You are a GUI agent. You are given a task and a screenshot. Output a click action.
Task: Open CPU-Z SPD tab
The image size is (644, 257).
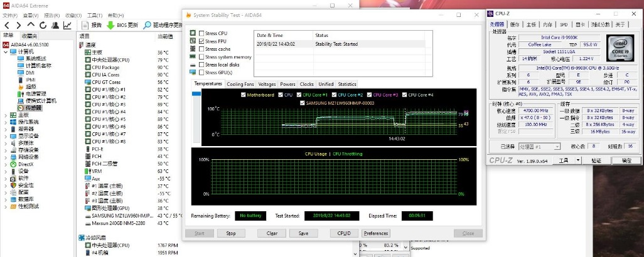[x=564, y=24]
